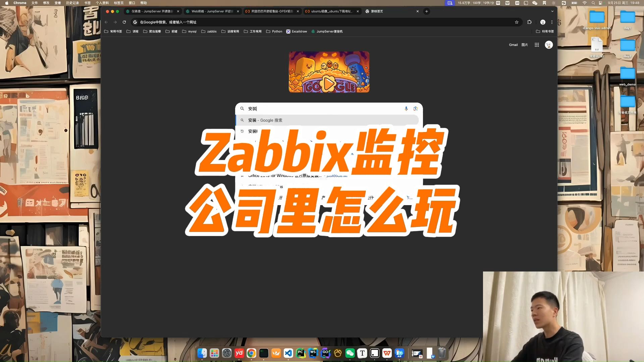Open the 历史记录 menu
This screenshot has width=644, height=362.
[x=72, y=3]
